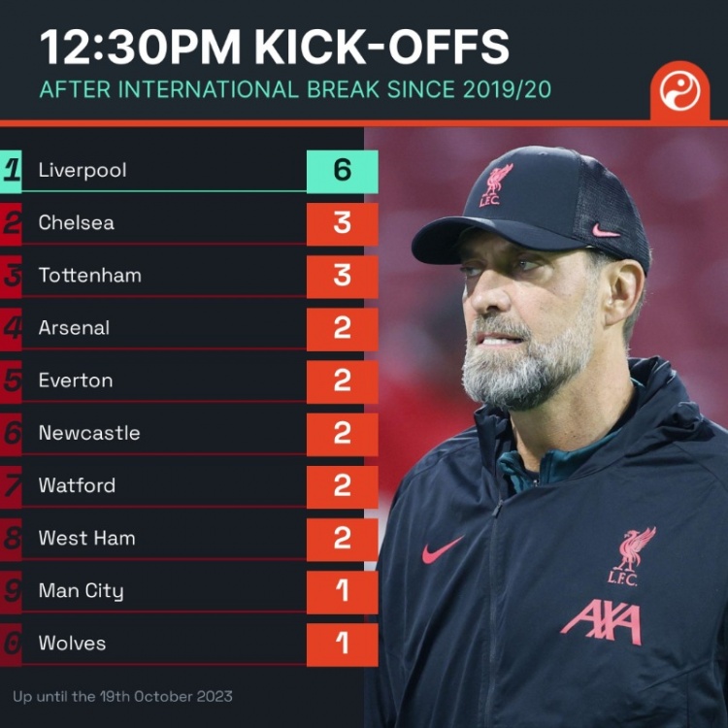Click Man City's count value 1
728x728 pixels.
[343, 592]
